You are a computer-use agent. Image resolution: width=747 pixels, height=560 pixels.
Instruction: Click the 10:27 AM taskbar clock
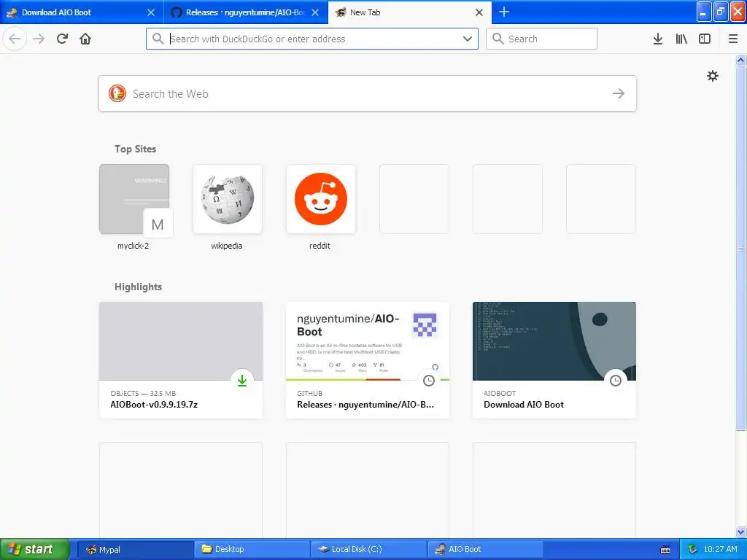coord(720,549)
